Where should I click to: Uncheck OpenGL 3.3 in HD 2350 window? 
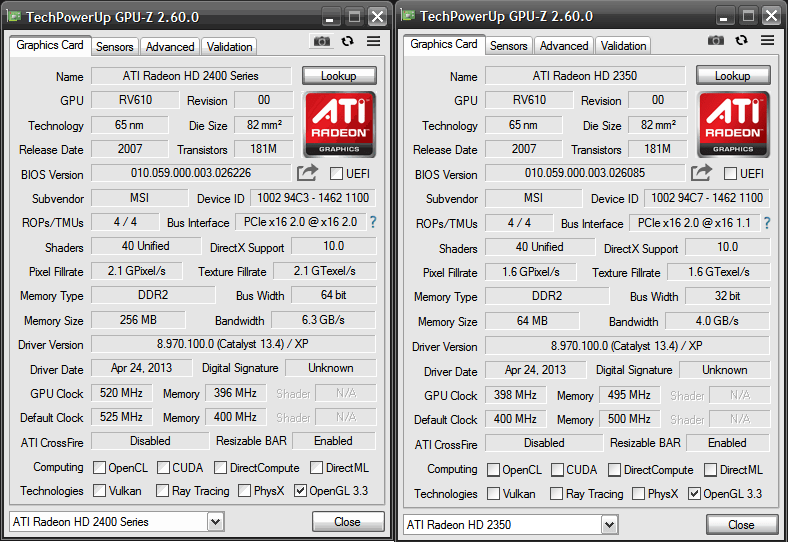694,494
